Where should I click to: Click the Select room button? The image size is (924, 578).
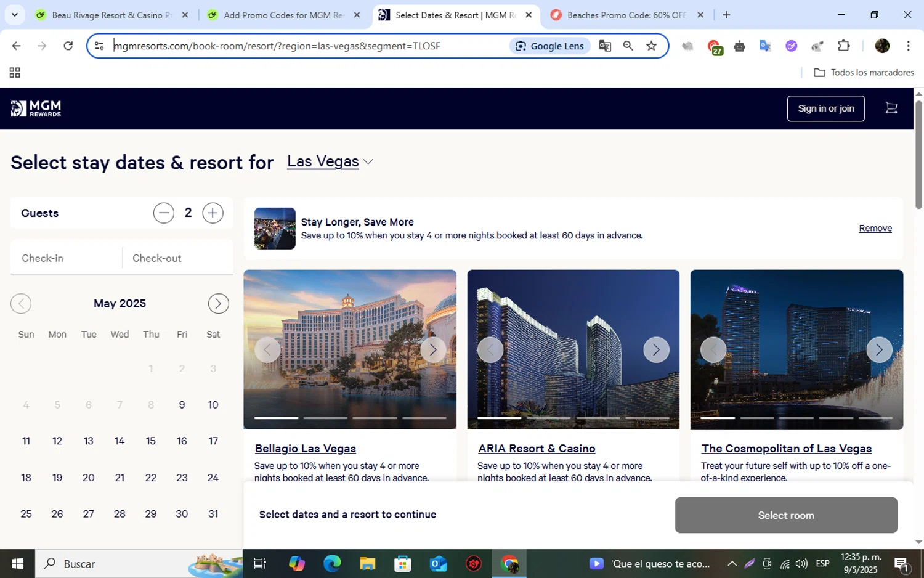point(786,515)
